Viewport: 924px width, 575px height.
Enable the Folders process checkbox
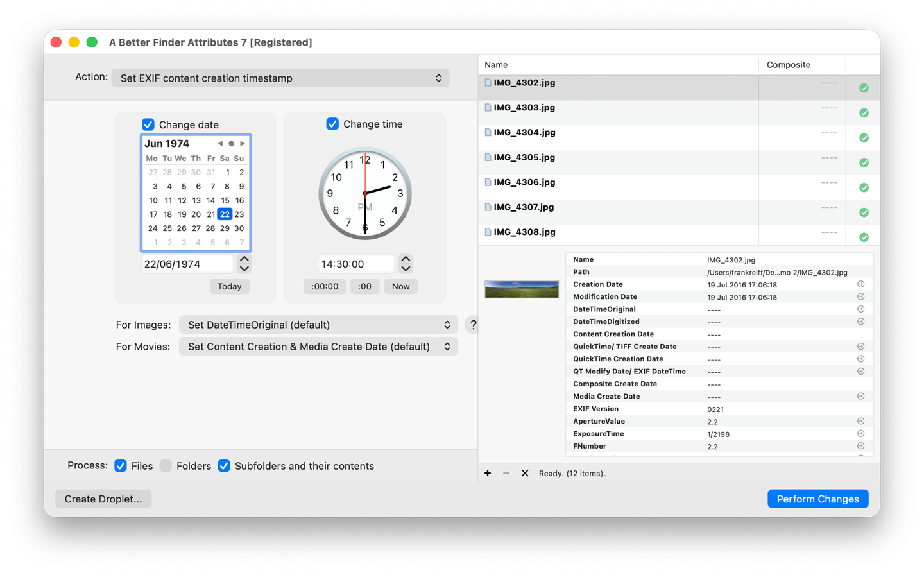166,466
